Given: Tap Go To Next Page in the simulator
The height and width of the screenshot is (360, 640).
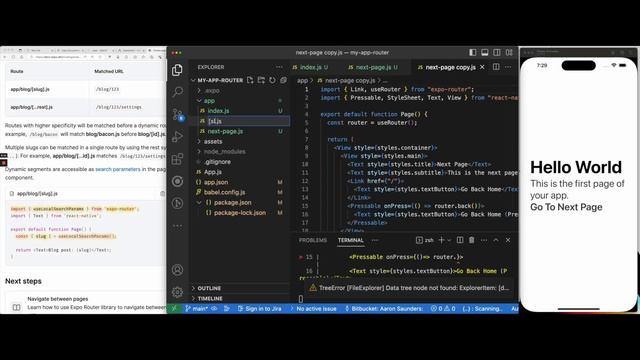Looking at the screenshot, I should click(x=566, y=207).
